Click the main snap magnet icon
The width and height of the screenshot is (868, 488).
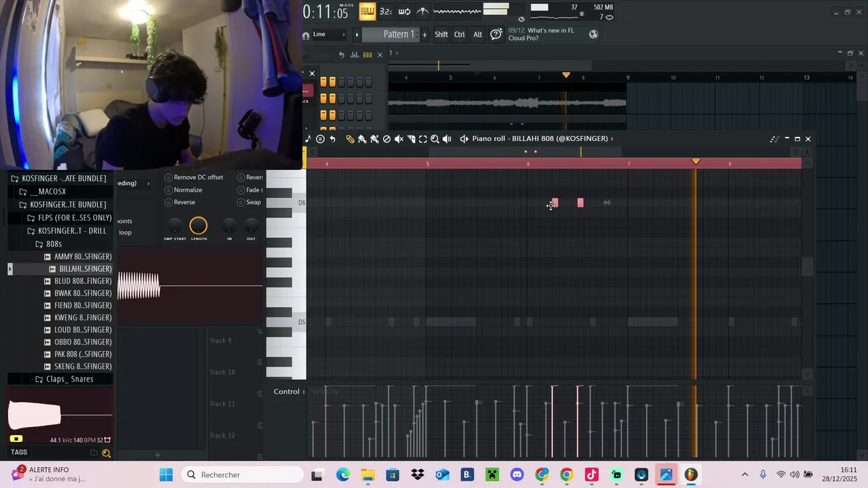(x=306, y=35)
